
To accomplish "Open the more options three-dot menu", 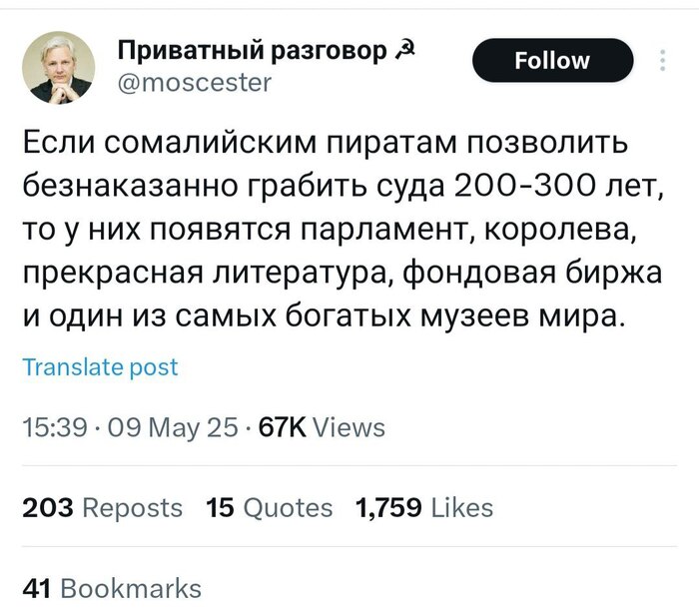I will pos(663,61).
